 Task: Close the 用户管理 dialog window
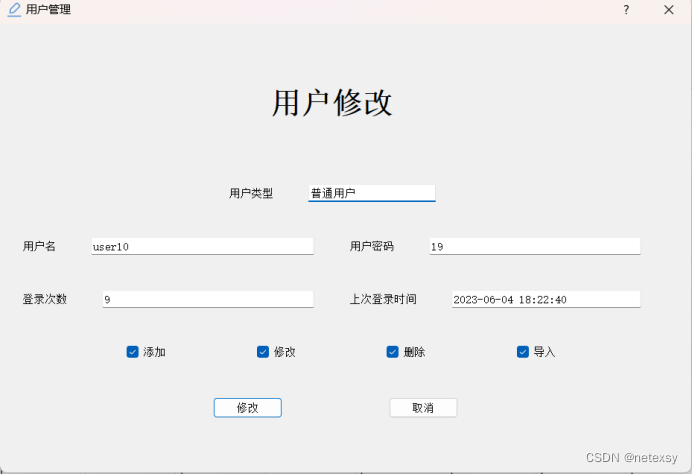pyautogui.click(x=669, y=10)
